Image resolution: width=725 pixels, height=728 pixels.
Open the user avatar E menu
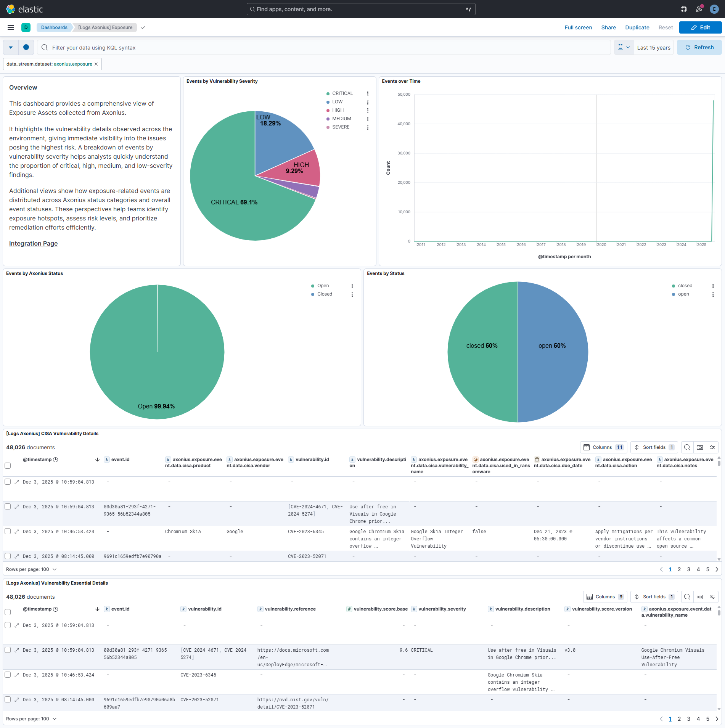[x=714, y=9]
